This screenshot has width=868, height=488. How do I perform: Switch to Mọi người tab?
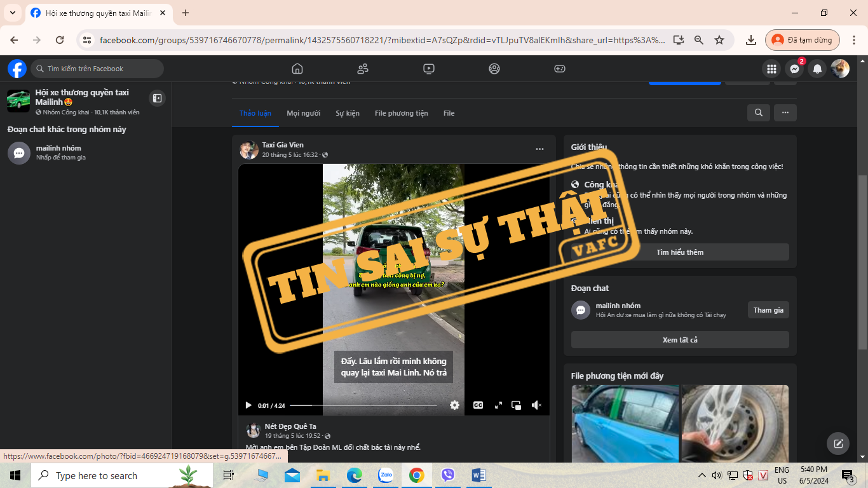click(x=303, y=113)
